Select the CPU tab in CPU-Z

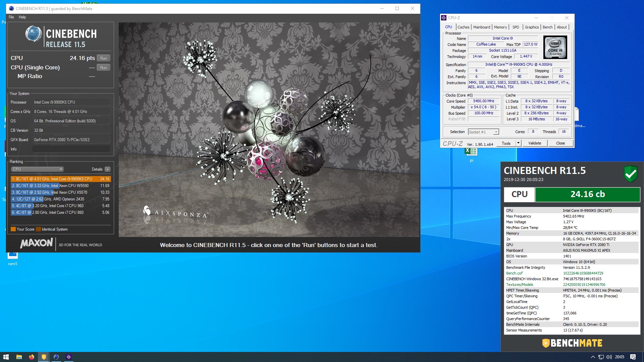[448, 27]
